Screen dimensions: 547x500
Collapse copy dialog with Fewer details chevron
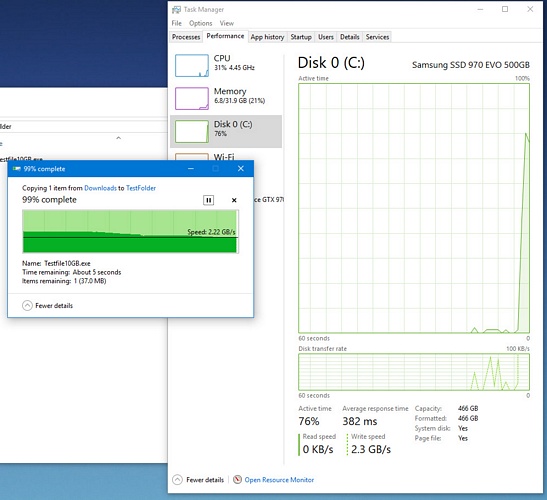click(x=27, y=306)
